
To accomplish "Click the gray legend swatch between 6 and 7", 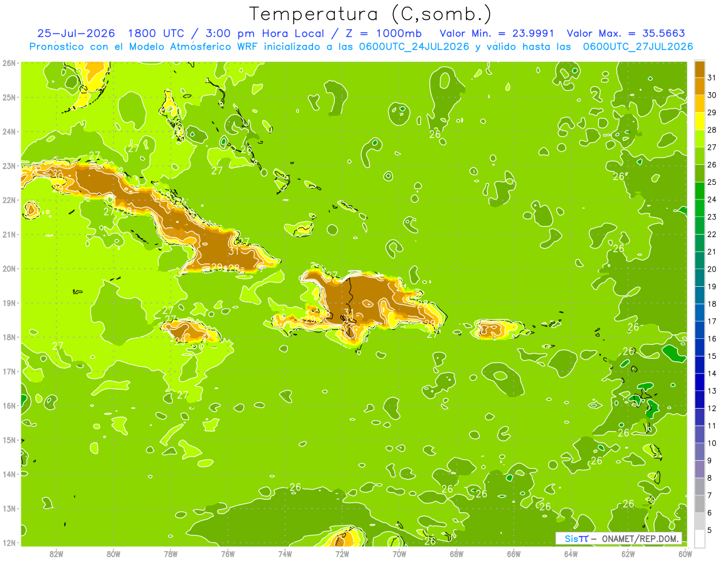I will coord(699,504).
